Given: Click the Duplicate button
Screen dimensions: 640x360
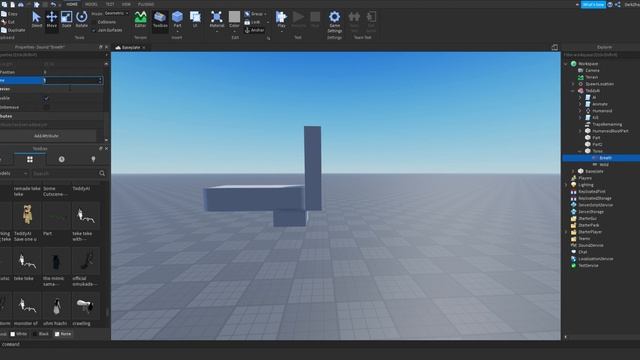Looking at the screenshot, I should click(x=13, y=30).
